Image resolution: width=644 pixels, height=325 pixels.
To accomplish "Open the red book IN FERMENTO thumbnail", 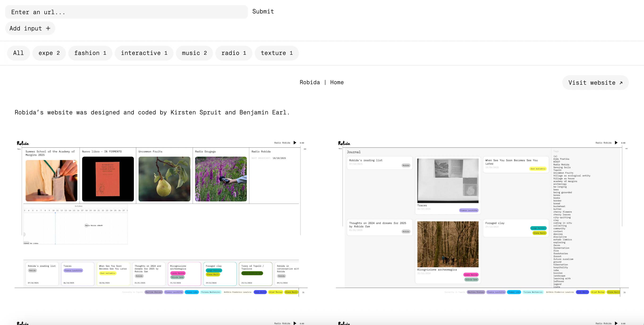I will [x=108, y=179].
